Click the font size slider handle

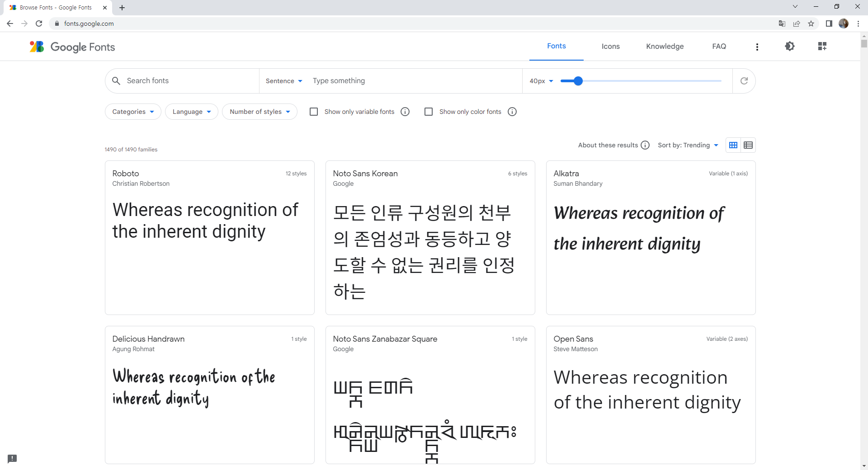click(578, 81)
